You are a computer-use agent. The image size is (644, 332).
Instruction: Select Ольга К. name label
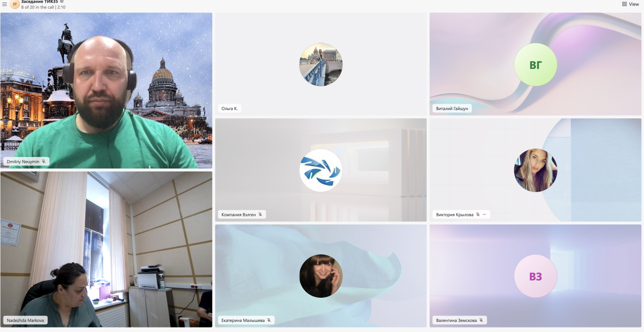click(x=229, y=108)
